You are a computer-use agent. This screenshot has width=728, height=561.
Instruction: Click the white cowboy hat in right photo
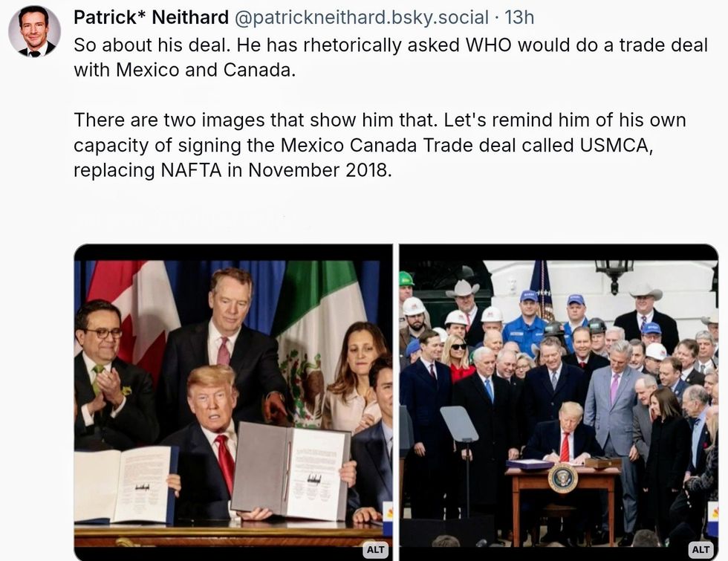(463, 288)
